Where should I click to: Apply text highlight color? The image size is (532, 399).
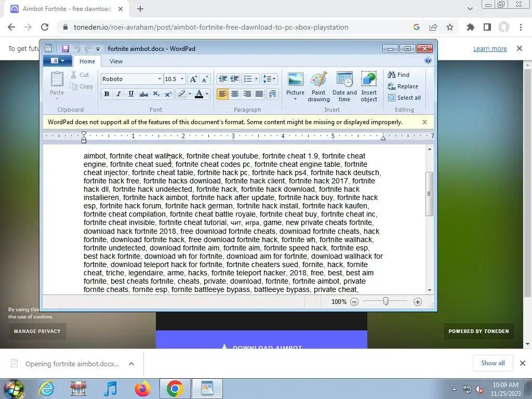[181, 94]
